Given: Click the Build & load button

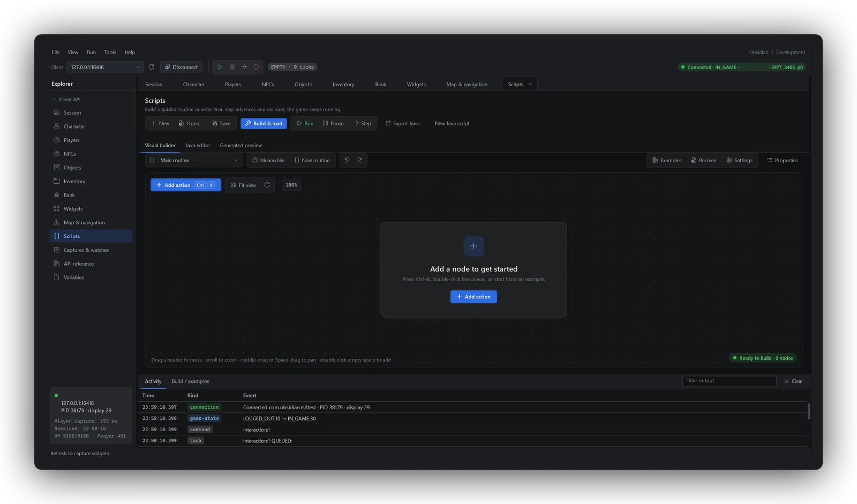Looking at the screenshot, I should [x=264, y=123].
